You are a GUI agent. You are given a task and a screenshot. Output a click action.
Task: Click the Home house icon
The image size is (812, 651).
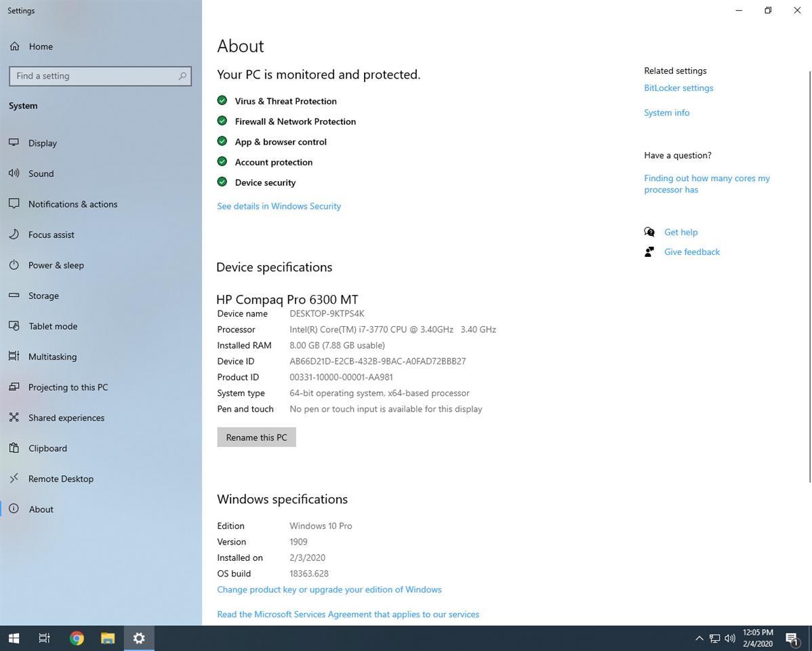click(14, 47)
